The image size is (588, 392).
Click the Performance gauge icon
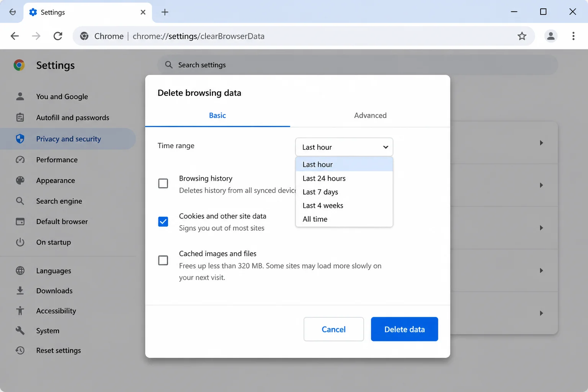pos(20,160)
